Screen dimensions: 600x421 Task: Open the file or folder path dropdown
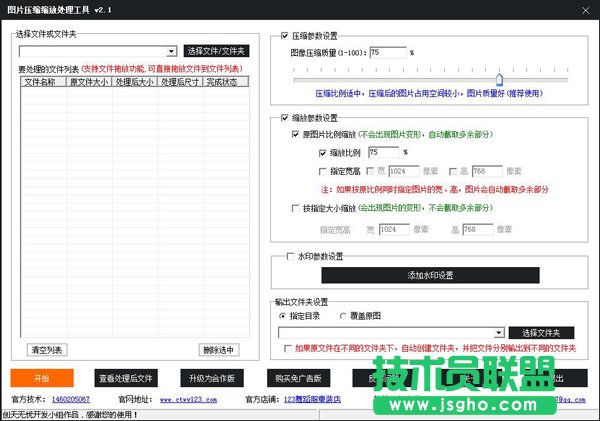click(x=171, y=51)
